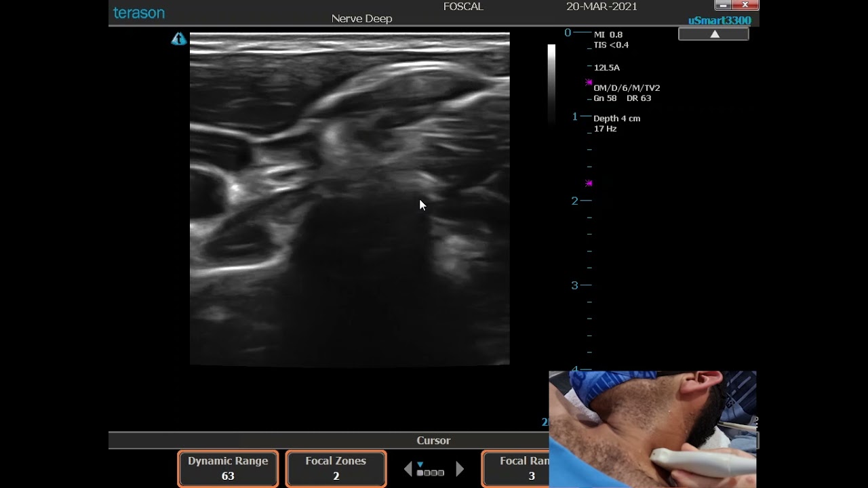Click the 'TIS <0.4' readout

(611, 45)
